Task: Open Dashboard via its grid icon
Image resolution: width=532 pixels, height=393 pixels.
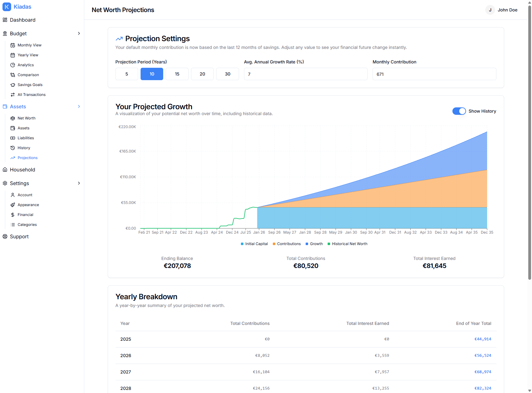Action: point(5,20)
